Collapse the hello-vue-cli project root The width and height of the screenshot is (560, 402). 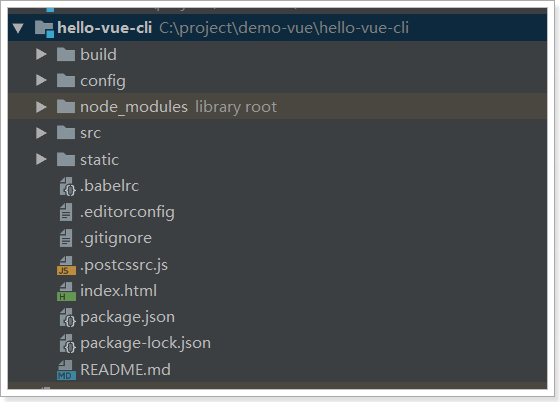(x=18, y=28)
